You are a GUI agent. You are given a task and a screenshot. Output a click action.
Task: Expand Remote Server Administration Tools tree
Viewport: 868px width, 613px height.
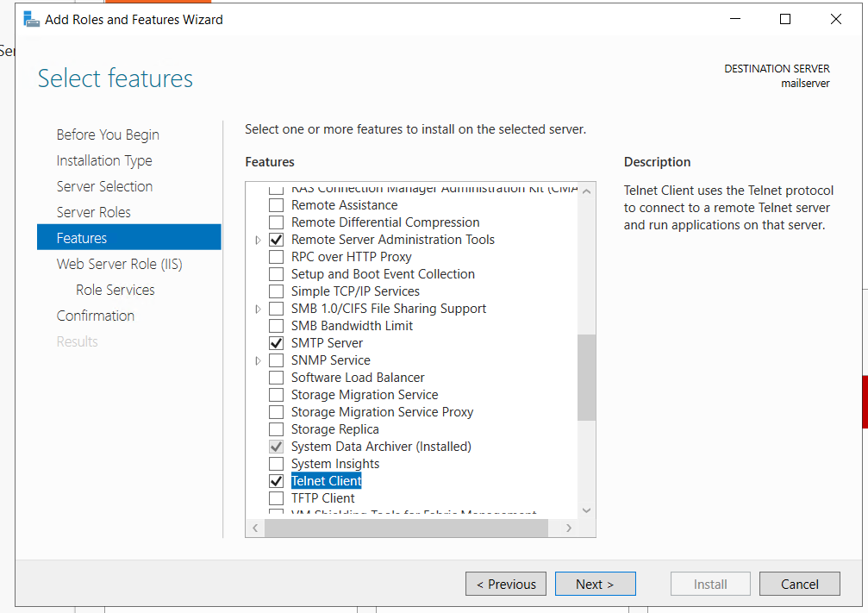pos(258,241)
